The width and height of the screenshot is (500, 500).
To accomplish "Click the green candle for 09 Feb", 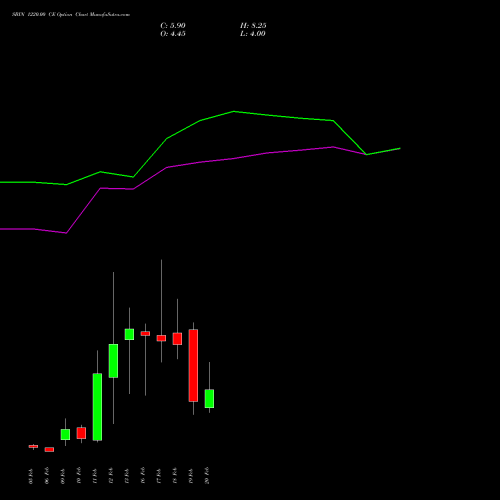I will 65,434.
